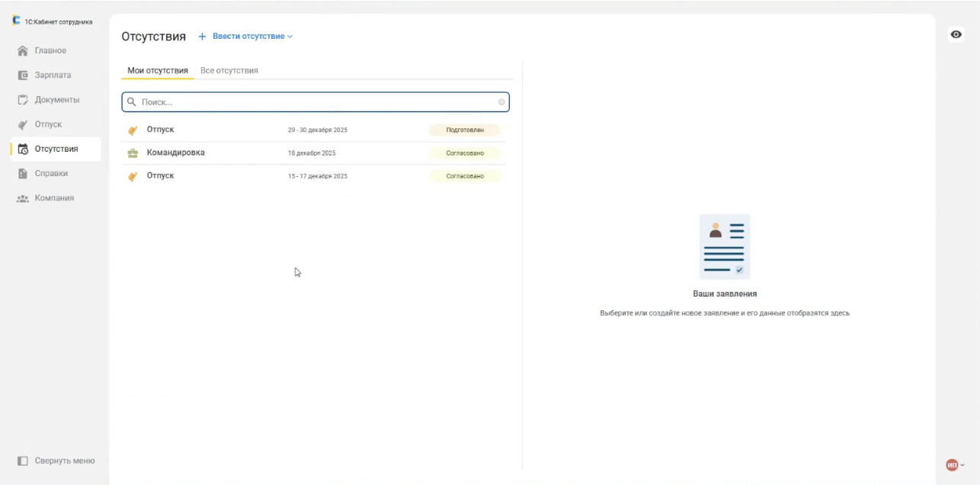Clear the search field with the X button
The height and width of the screenshot is (485, 980).
(501, 102)
